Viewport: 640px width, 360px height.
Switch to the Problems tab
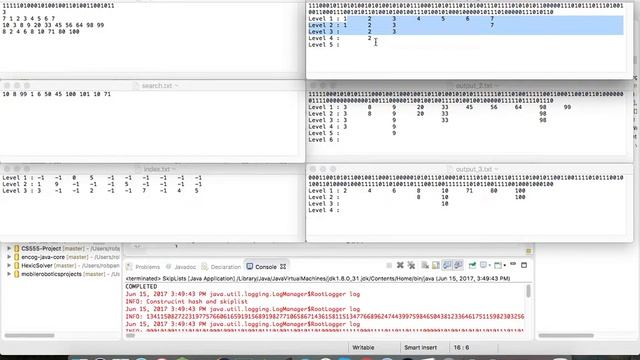[x=143, y=267]
